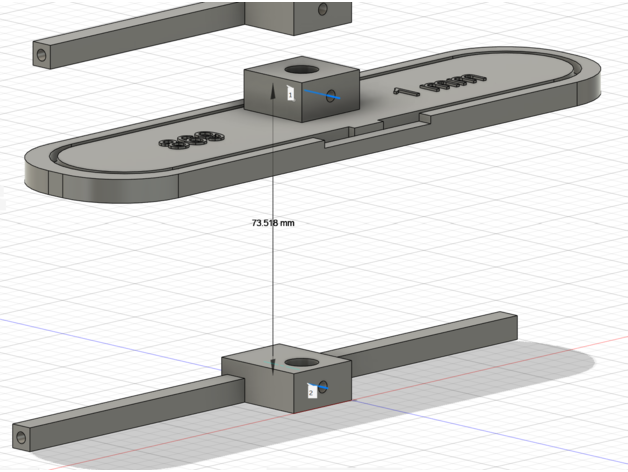Select the top hole of the lower cross-bar cube
Screen dimensions: 628x472
(x=302, y=362)
